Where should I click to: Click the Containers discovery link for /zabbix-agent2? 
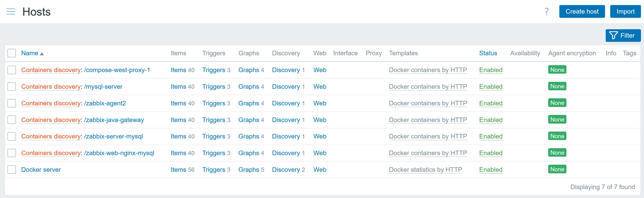[51, 103]
